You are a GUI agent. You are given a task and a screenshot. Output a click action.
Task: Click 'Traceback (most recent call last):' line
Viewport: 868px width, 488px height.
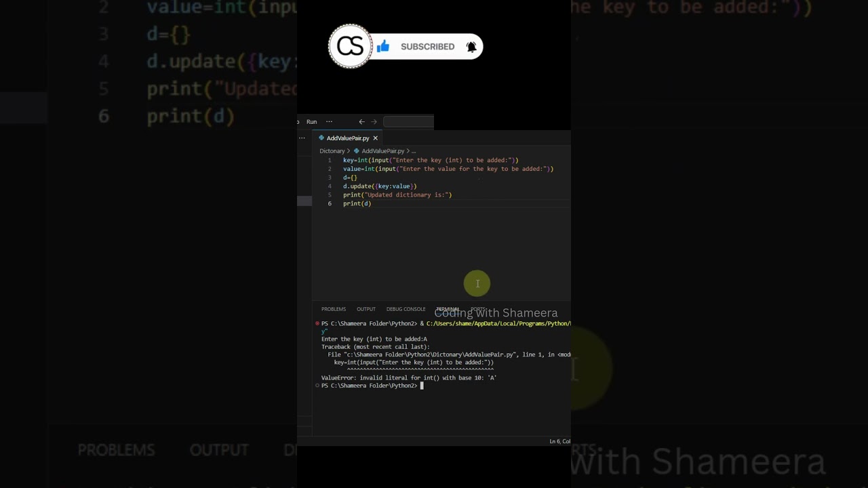click(x=375, y=347)
